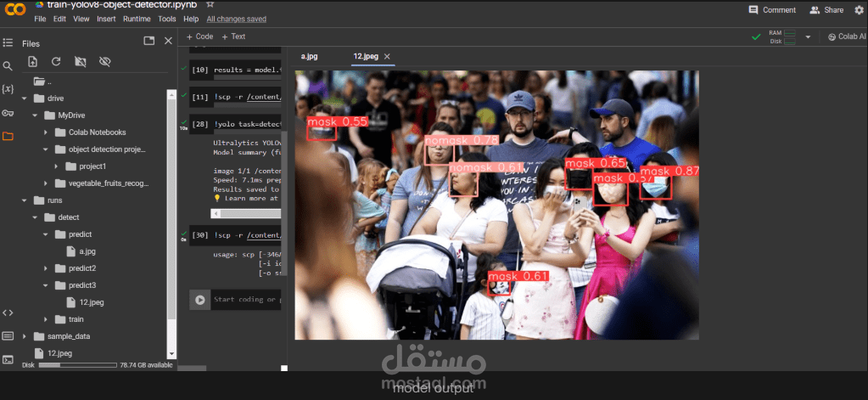Open the File menu
The image size is (868, 400).
40,19
